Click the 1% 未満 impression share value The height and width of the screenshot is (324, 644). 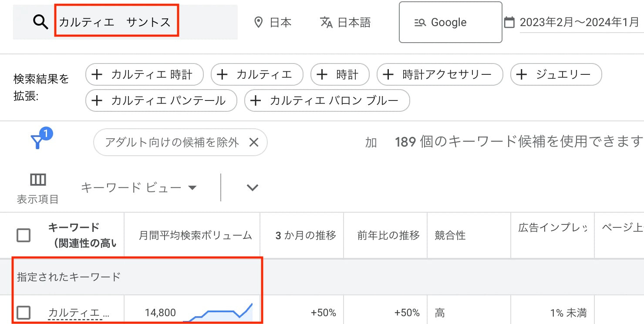[x=568, y=312]
